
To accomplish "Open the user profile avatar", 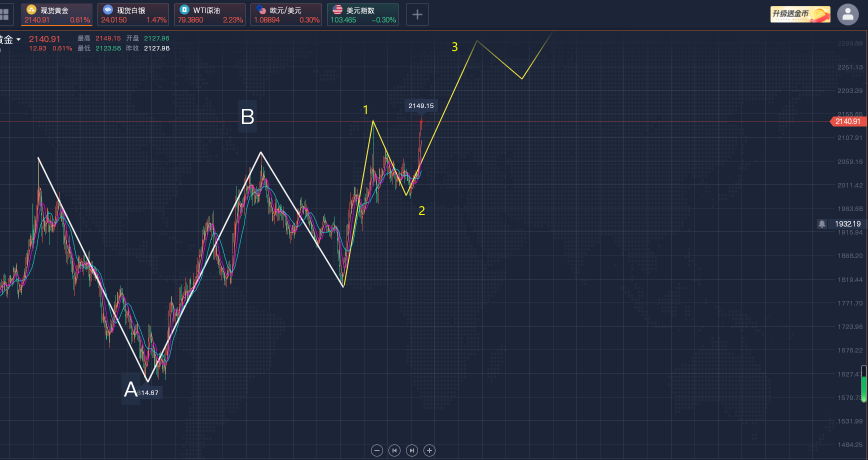I will (848, 14).
